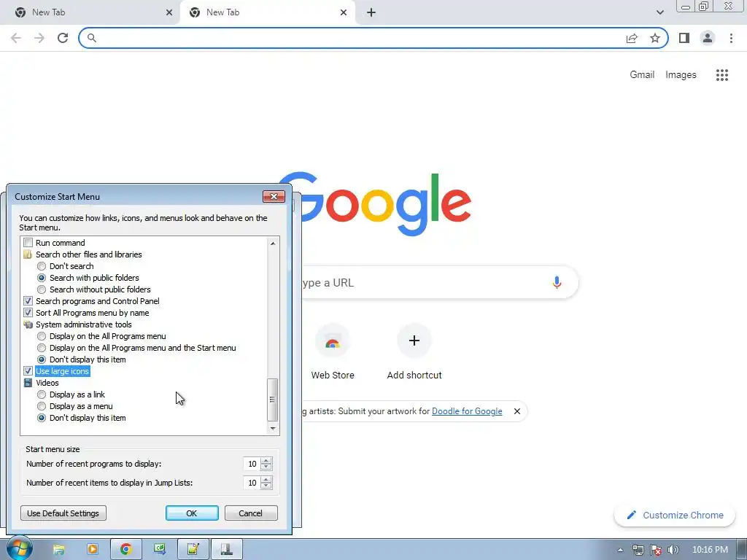Open the Google apps grid
The width and height of the screenshot is (747, 560).
(x=722, y=75)
